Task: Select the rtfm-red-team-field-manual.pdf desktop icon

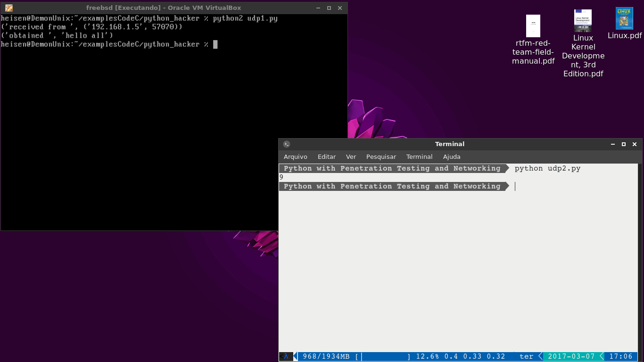Action: point(533,26)
